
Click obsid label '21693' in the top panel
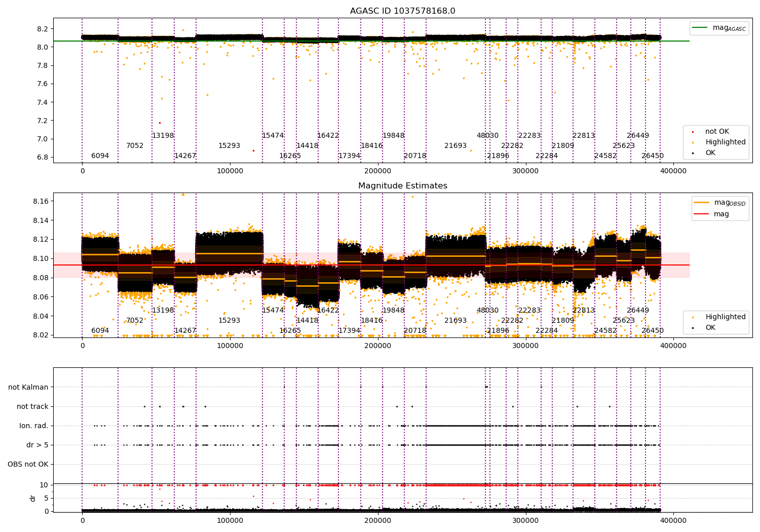(x=455, y=146)
